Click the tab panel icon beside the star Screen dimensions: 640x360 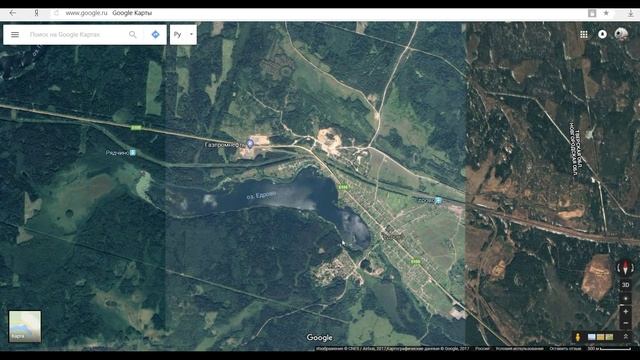tap(592, 13)
